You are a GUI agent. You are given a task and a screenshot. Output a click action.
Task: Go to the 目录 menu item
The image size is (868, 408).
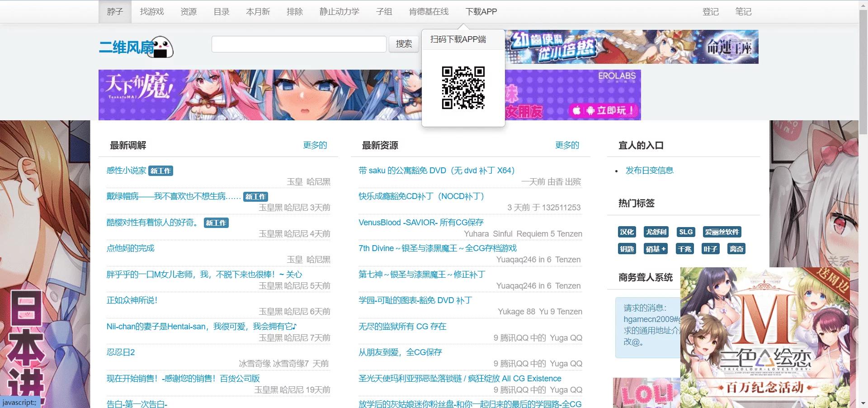coord(222,12)
